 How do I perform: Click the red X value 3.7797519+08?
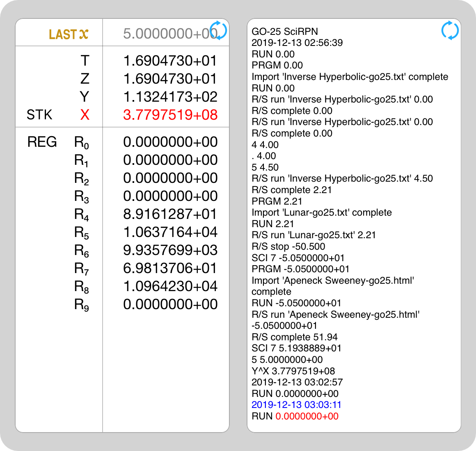click(x=170, y=115)
